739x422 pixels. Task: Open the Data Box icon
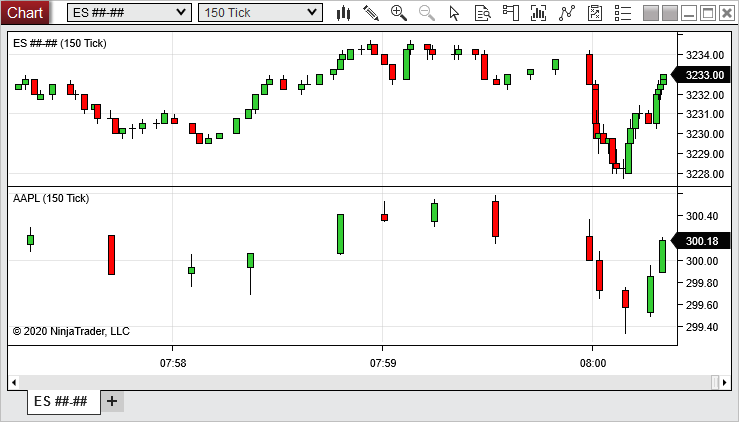tap(483, 13)
